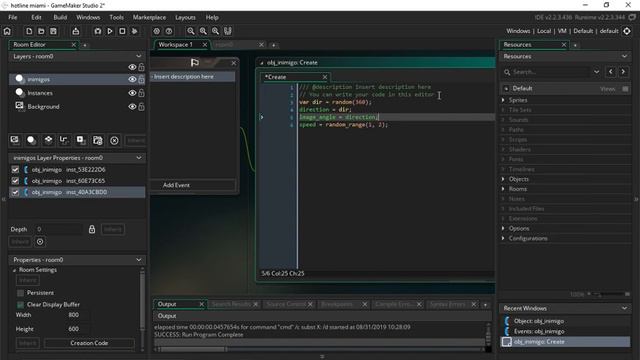Add a new tile layer
Screen dimensions: 640x360
[48, 140]
